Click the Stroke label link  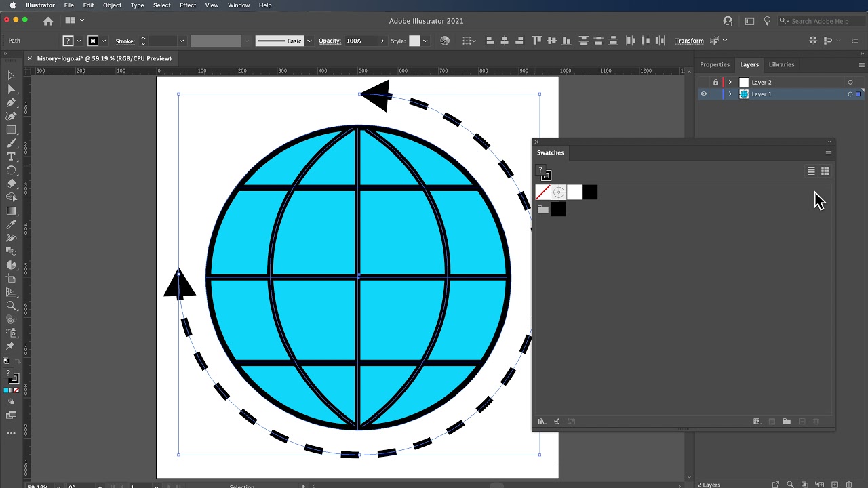tap(125, 41)
